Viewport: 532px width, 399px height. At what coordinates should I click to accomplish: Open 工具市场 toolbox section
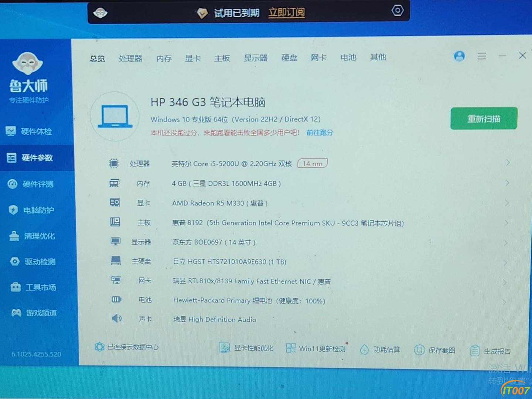click(34, 287)
